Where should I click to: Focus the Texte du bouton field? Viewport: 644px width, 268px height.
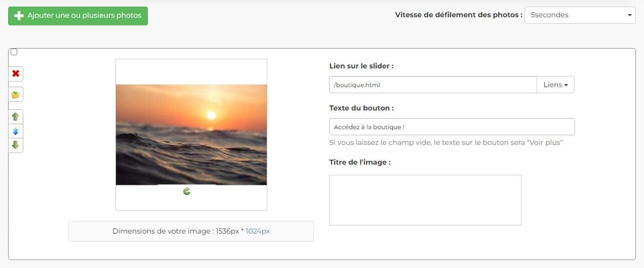click(x=452, y=127)
